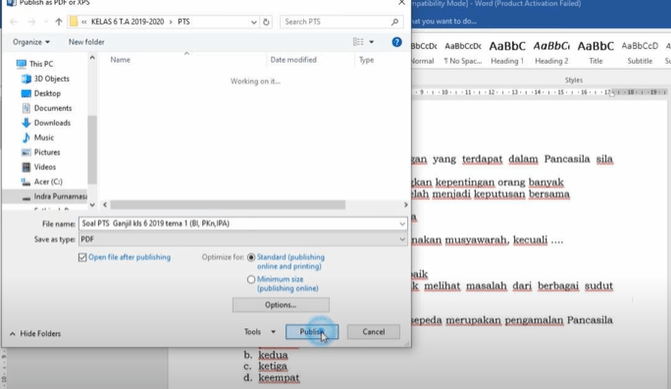Click the search magnifier icon
The image size is (671, 389).
395,22
